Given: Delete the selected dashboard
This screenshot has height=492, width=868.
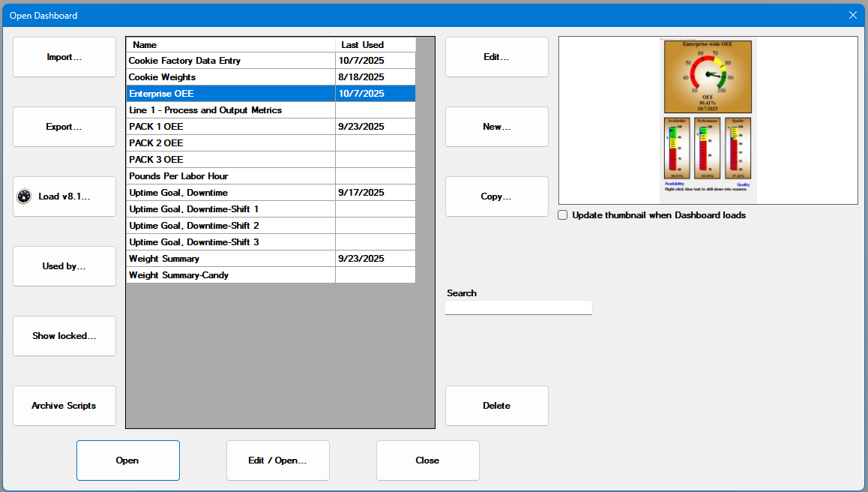Looking at the screenshot, I should [496, 406].
